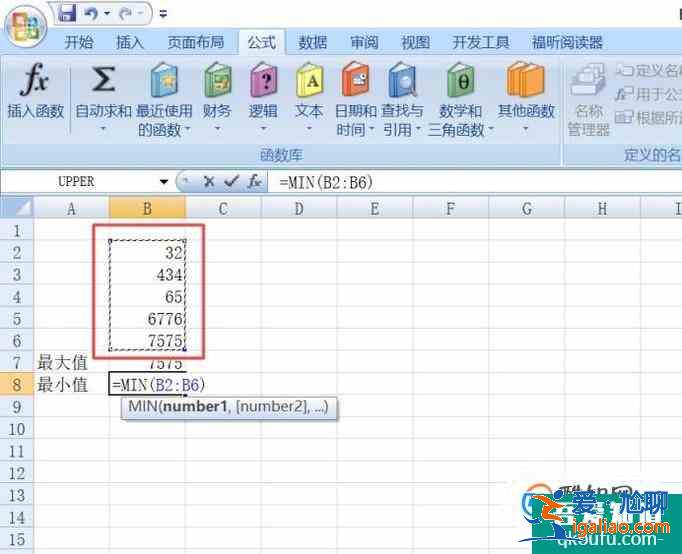Open the 页面布局 tab
This screenshot has width=682, height=554.
click(195, 42)
